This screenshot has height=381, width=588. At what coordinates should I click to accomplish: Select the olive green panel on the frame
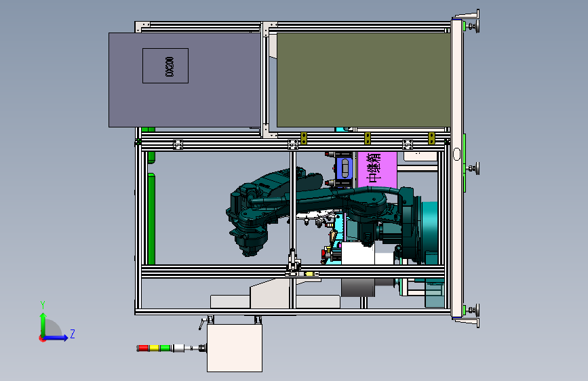pyautogui.click(x=364, y=80)
